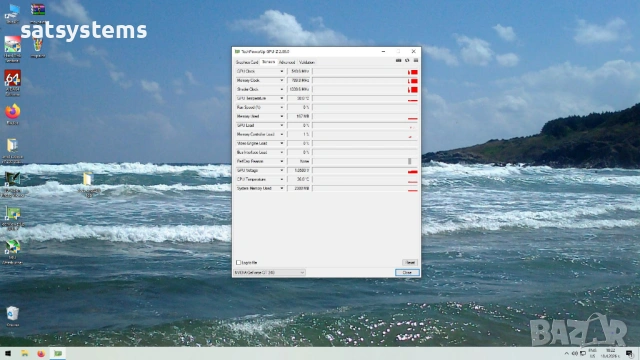Open the Memory Controller Load dropdown arrow
The height and width of the screenshot is (360, 640).
pyautogui.click(x=281, y=134)
